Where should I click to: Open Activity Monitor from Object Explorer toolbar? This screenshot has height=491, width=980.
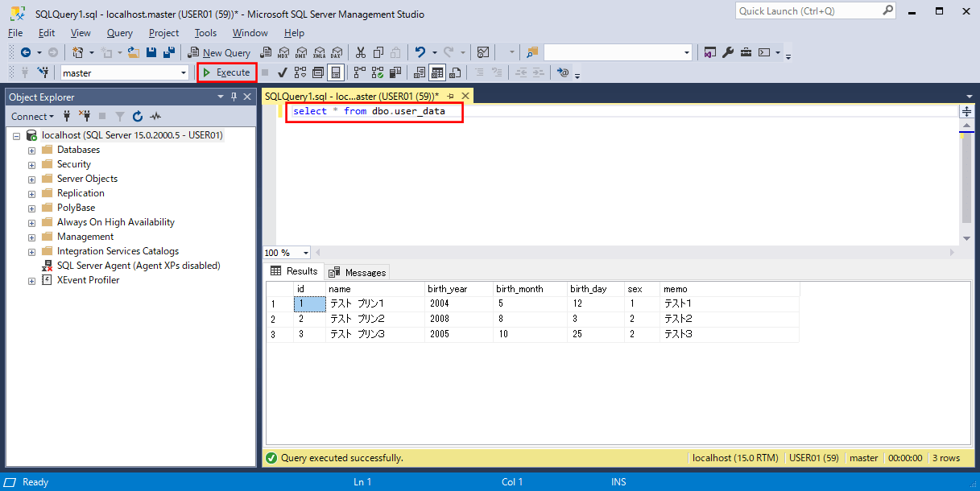pyautogui.click(x=155, y=116)
